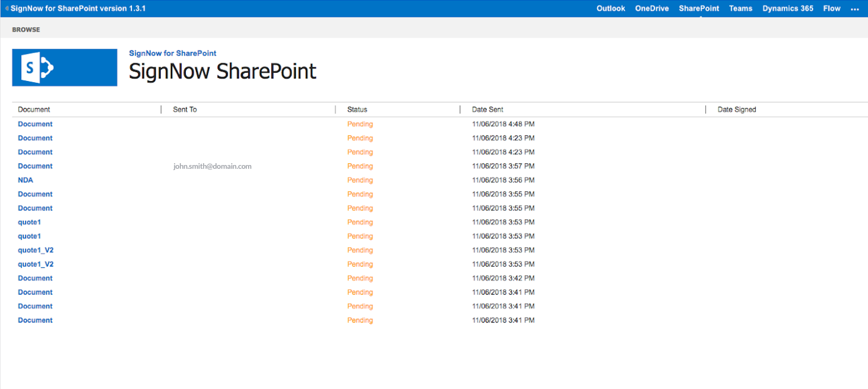Open the ellipsis for more Office apps
868x389 pixels.
point(855,8)
